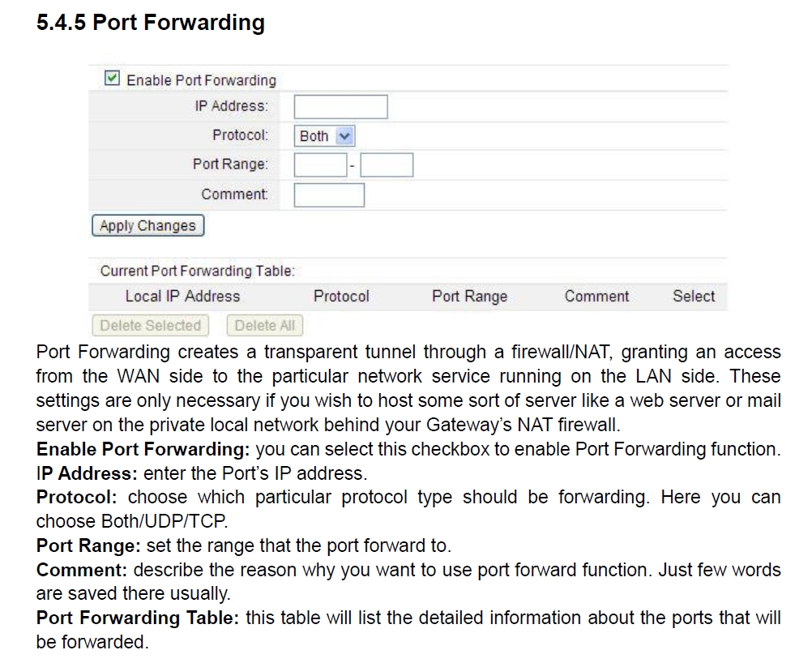
Task: Click the Enable Port Forwarding label text
Action: pyautogui.click(x=202, y=80)
